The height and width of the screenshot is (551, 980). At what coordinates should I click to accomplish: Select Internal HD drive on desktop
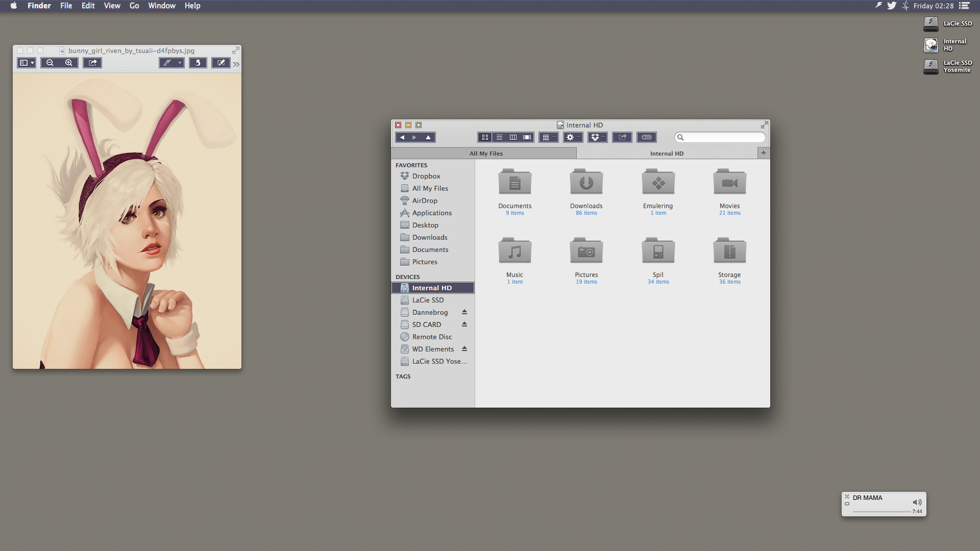(946, 45)
